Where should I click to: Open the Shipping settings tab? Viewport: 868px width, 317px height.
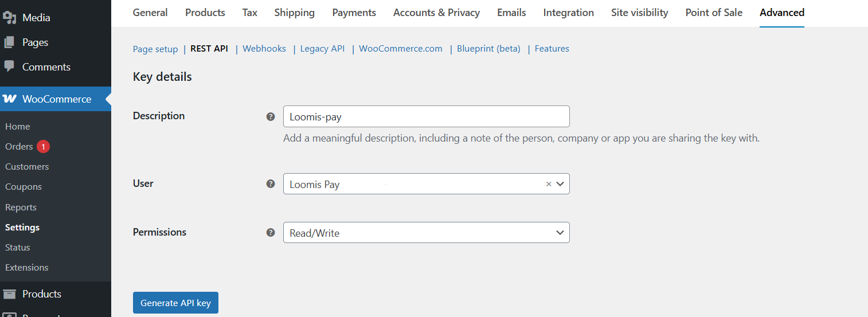click(x=294, y=13)
